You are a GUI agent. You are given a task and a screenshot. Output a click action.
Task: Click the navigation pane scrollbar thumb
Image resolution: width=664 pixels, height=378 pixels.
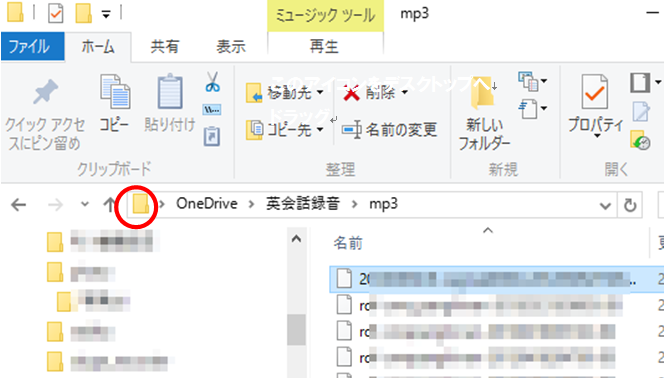pyautogui.click(x=296, y=329)
